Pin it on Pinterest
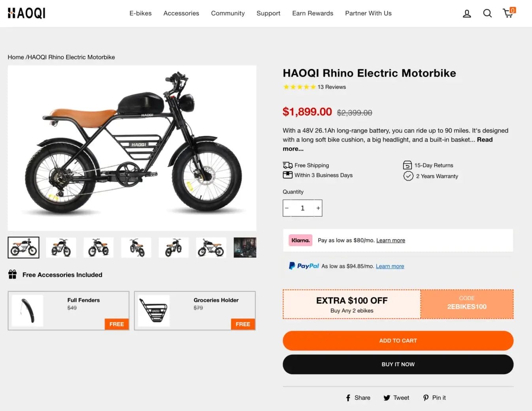 (x=434, y=398)
